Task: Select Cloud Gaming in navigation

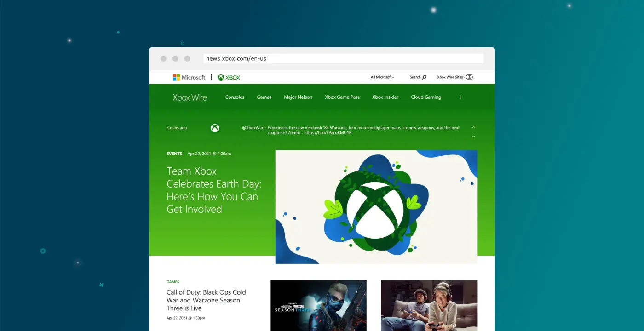Action: coord(426,97)
